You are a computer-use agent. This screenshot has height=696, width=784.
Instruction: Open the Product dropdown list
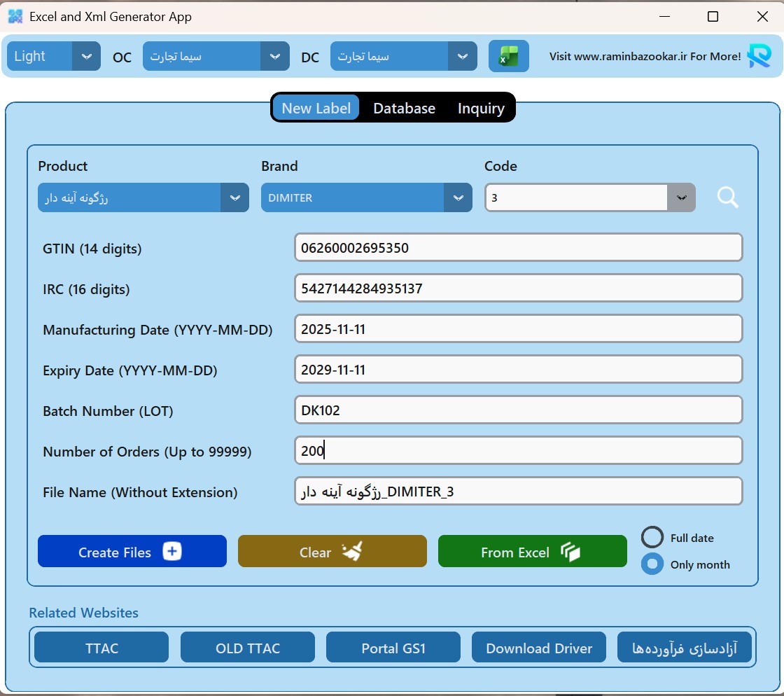point(234,198)
